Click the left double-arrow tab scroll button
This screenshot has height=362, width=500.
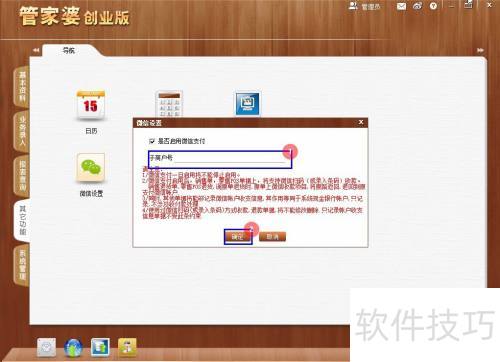[x=36, y=50]
